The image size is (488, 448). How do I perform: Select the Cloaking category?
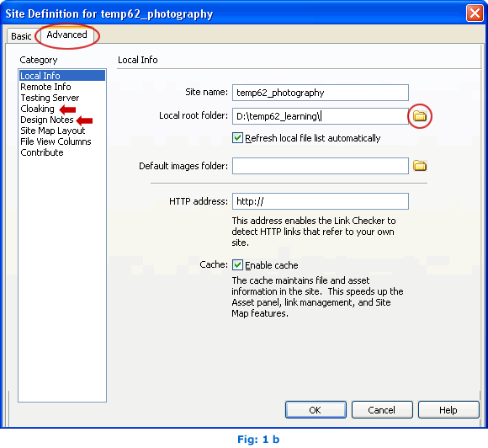click(x=37, y=109)
